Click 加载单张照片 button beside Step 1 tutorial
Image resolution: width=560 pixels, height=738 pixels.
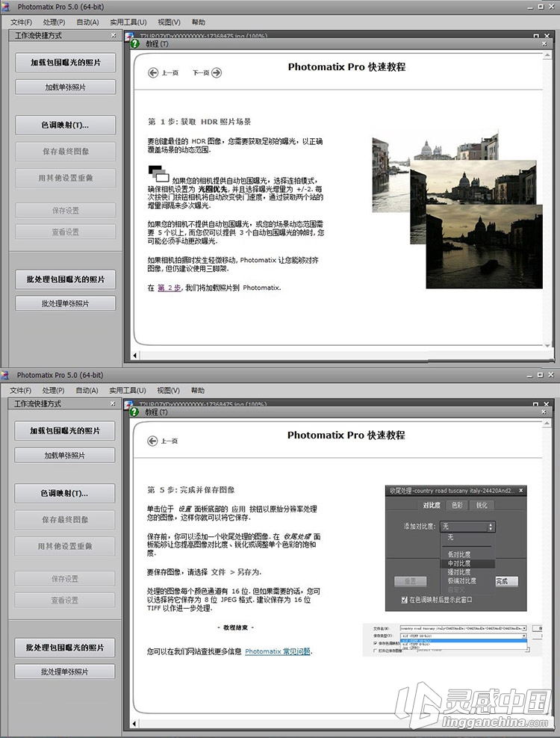[x=66, y=87]
